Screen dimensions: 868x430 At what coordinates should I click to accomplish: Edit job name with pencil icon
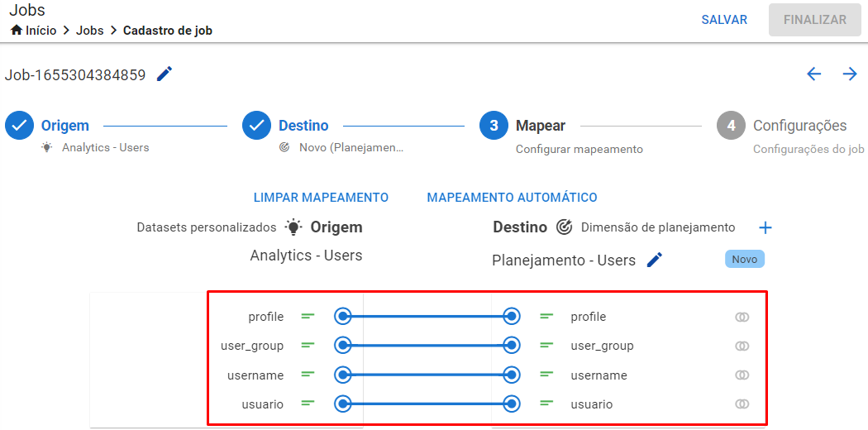coord(165,74)
